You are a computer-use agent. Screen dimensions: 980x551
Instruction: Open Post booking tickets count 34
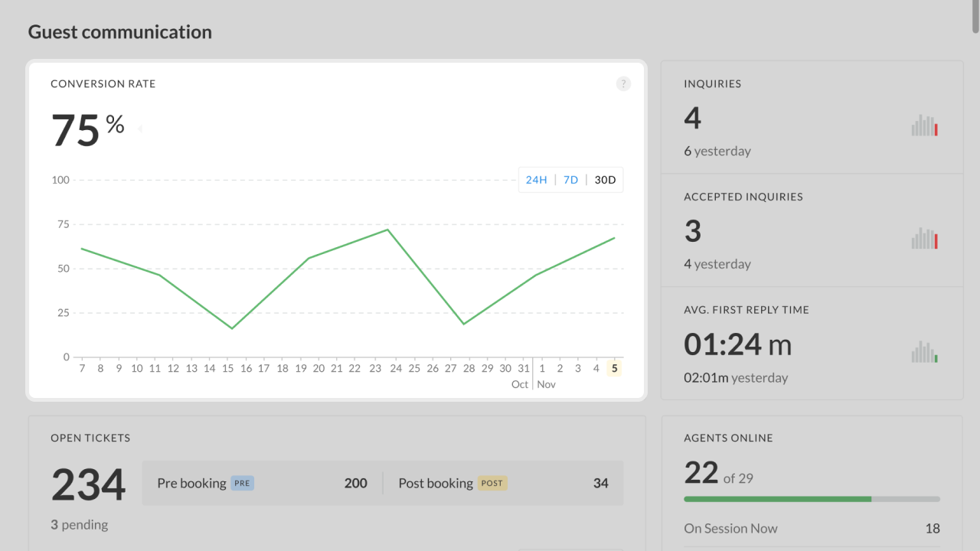[x=601, y=483]
